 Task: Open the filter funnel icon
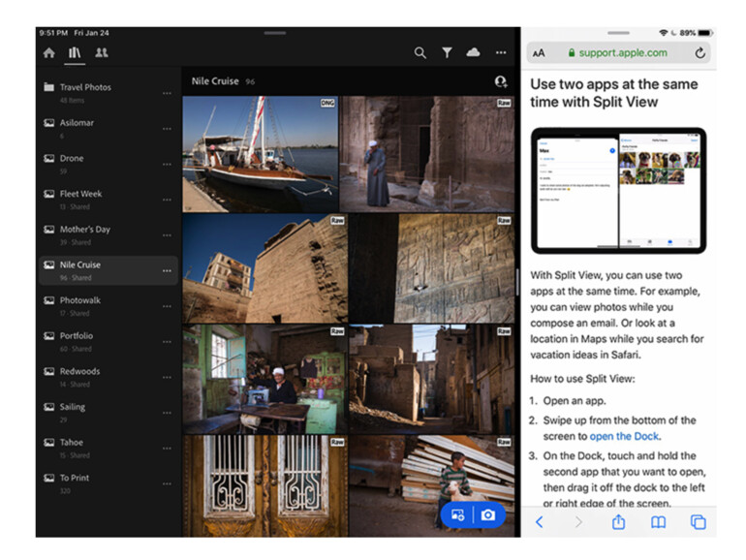tap(447, 53)
